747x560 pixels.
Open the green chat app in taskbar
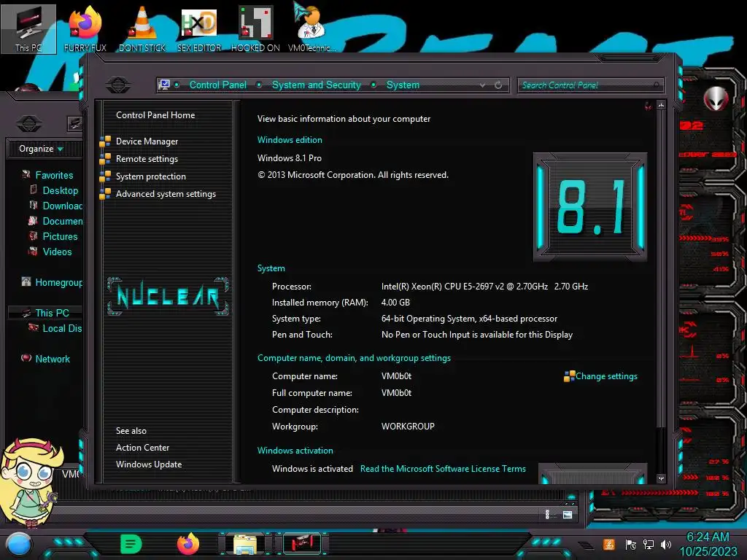point(131,544)
